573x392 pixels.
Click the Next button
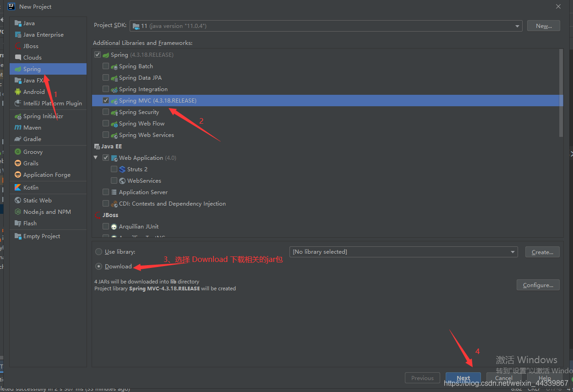(463, 378)
